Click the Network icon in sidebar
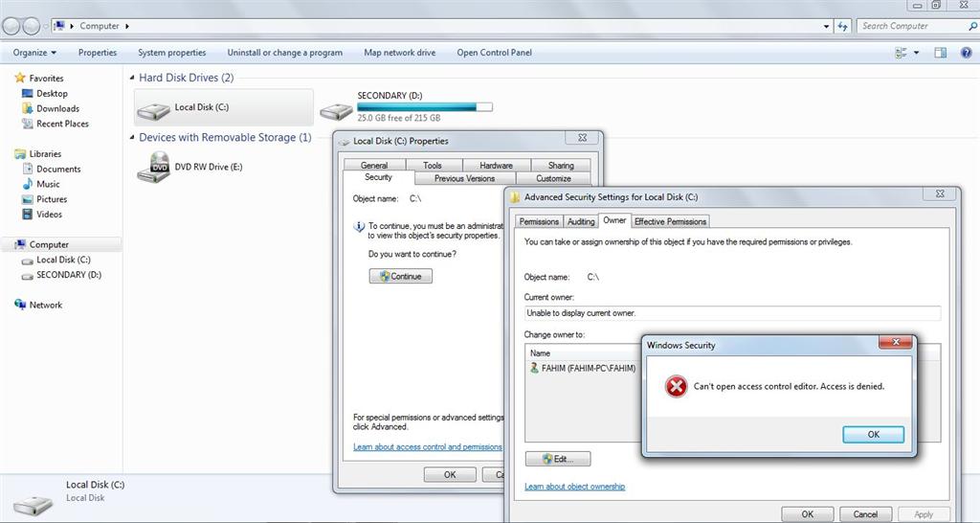This screenshot has height=523, width=980. tap(20, 305)
